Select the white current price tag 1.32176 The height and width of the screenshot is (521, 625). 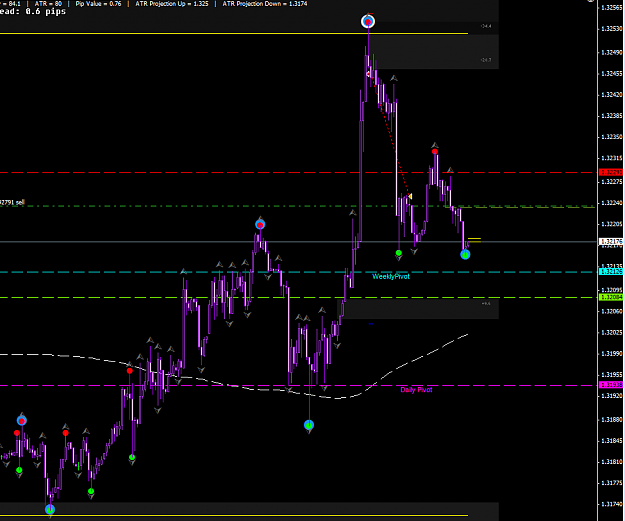(x=611, y=242)
